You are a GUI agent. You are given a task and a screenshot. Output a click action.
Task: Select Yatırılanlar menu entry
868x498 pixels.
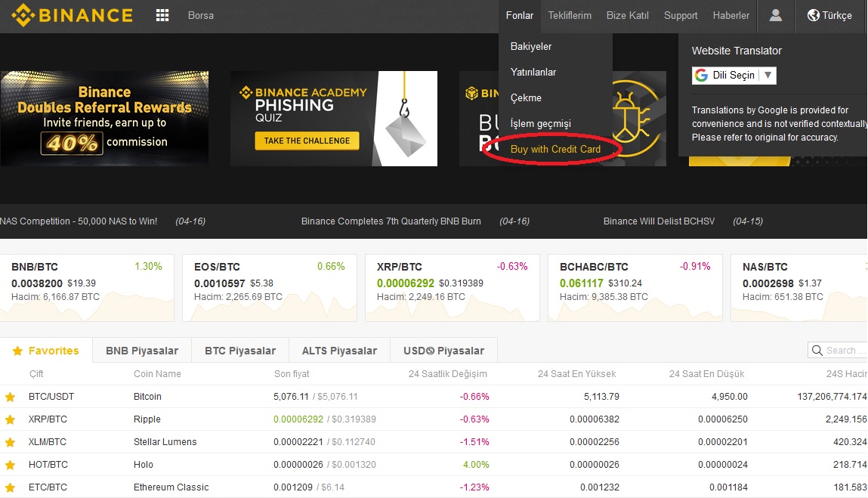pos(533,72)
